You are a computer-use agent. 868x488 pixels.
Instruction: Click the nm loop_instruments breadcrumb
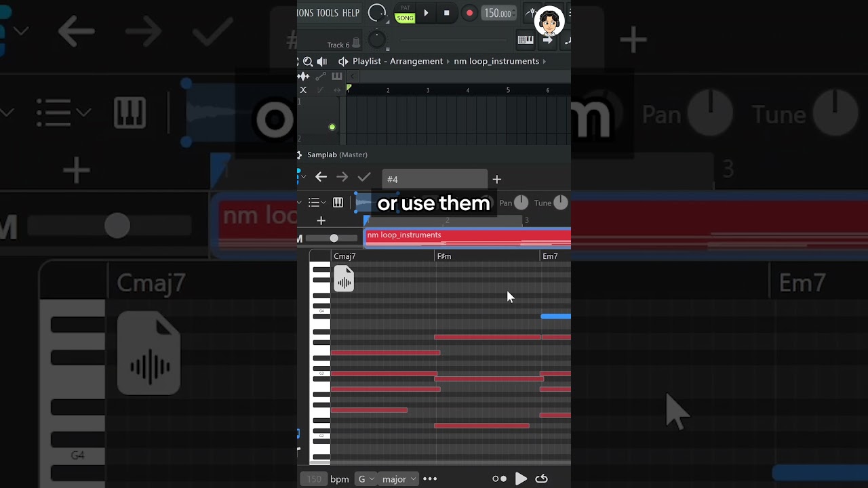coord(496,61)
